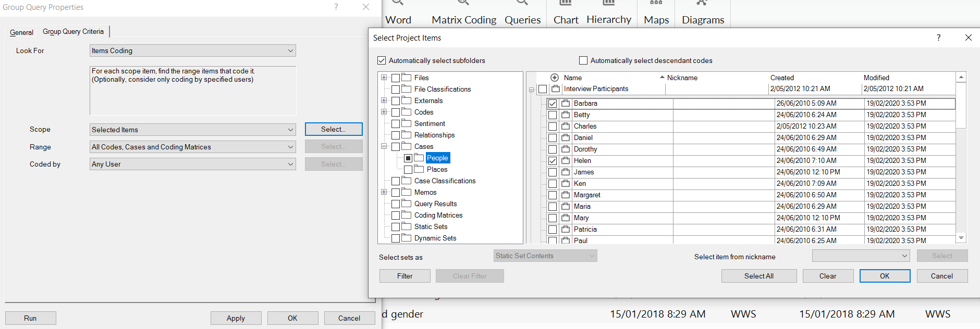The height and width of the screenshot is (329, 980).
Task: Switch to the General tab
Action: 21,32
